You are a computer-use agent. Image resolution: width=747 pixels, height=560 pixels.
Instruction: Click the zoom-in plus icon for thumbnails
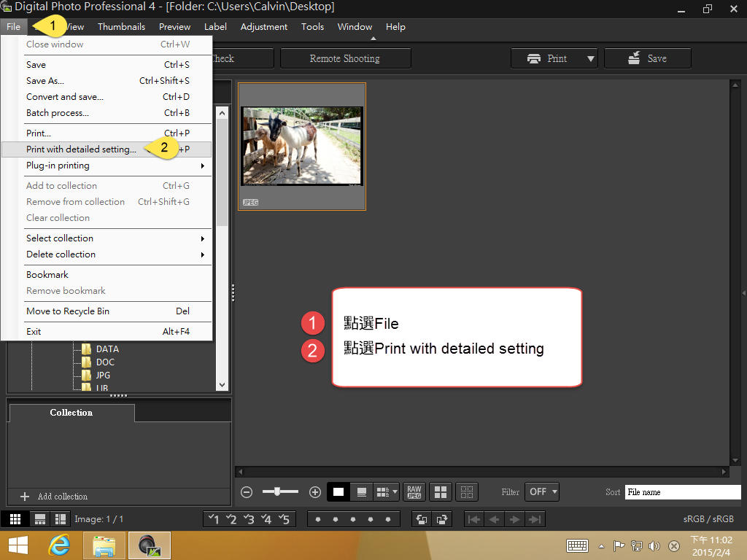pos(315,492)
